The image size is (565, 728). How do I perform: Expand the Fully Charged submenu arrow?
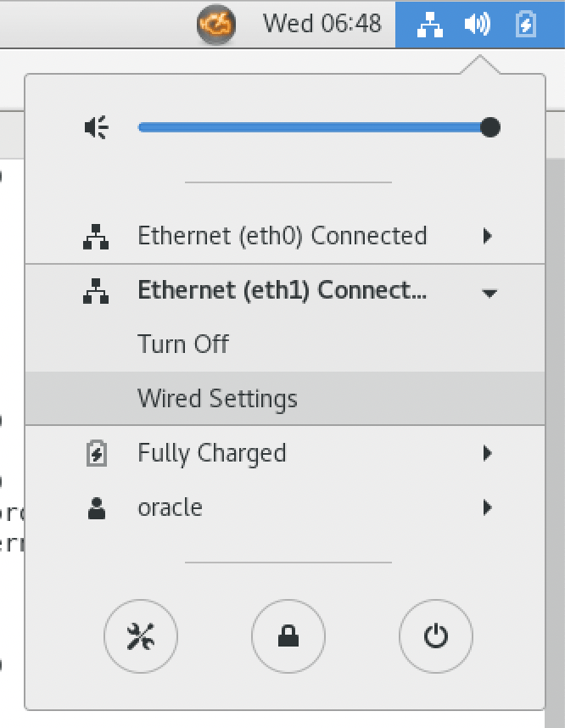pos(487,453)
